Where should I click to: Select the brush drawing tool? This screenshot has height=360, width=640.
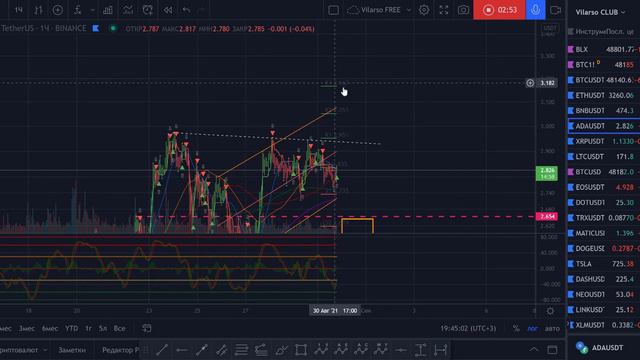tap(281, 350)
